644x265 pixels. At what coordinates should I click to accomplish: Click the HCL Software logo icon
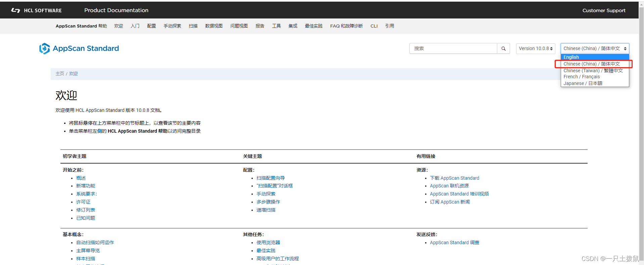pyautogui.click(x=15, y=10)
